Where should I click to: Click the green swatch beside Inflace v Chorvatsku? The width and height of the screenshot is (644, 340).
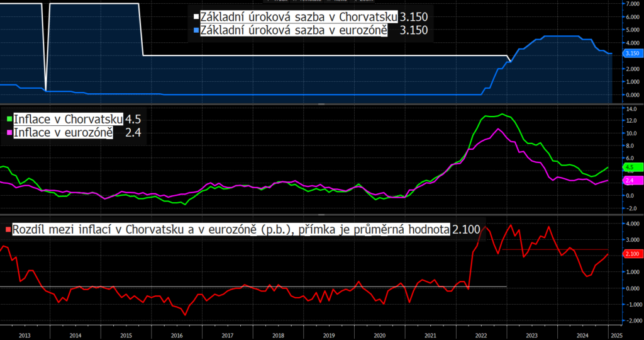tap(10, 119)
